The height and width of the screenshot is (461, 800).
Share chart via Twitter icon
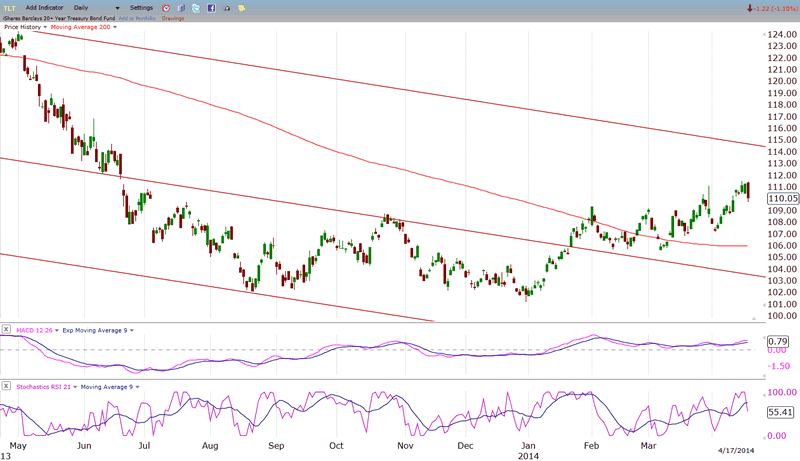pos(196,7)
